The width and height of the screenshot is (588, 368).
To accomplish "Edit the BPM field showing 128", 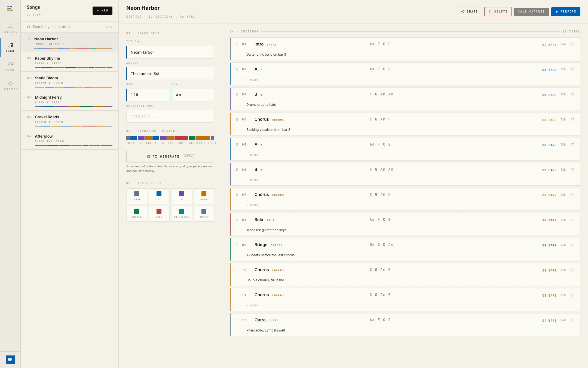I will [x=148, y=95].
